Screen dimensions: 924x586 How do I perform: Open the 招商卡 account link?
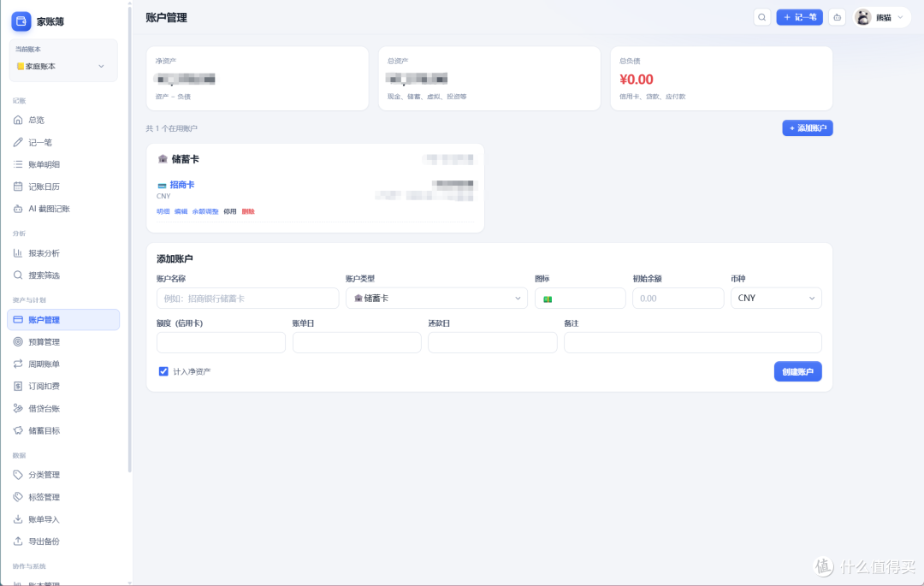click(182, 185)
